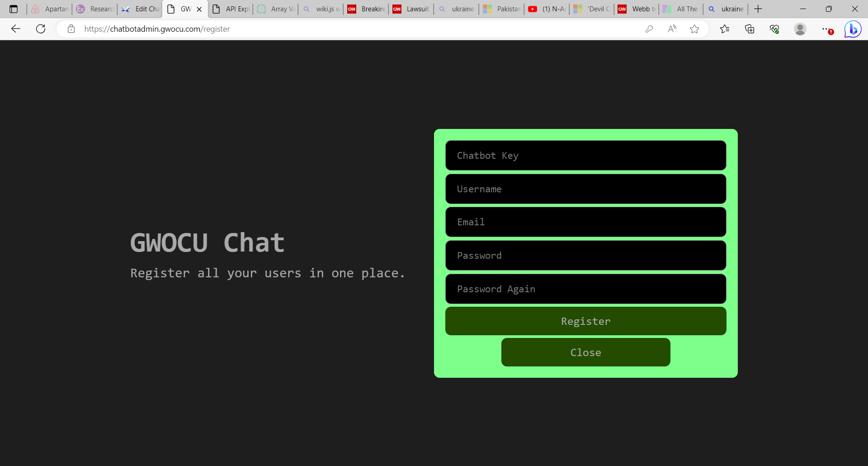Open the Bing Copilot sidebar icon
Viewport: 868px width, 466px height.
point(853,29)
